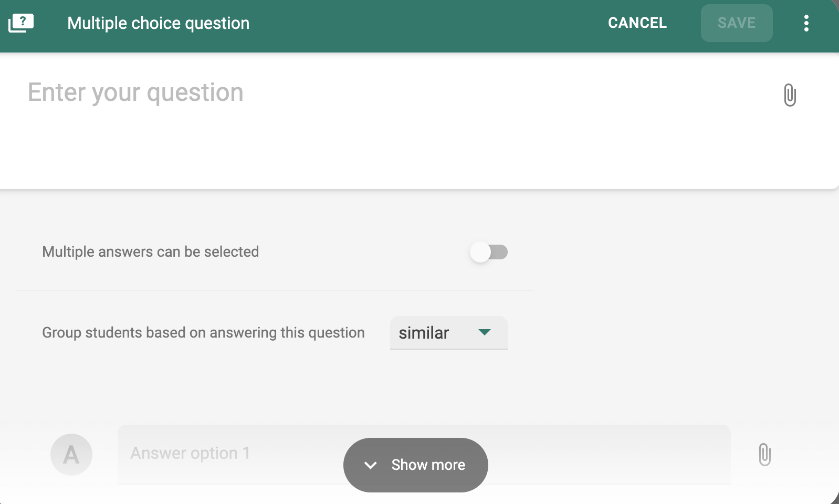This screenshot has height=504, width=839.
Task: Open the similar grouping dropdown
Action: [449, 333]
